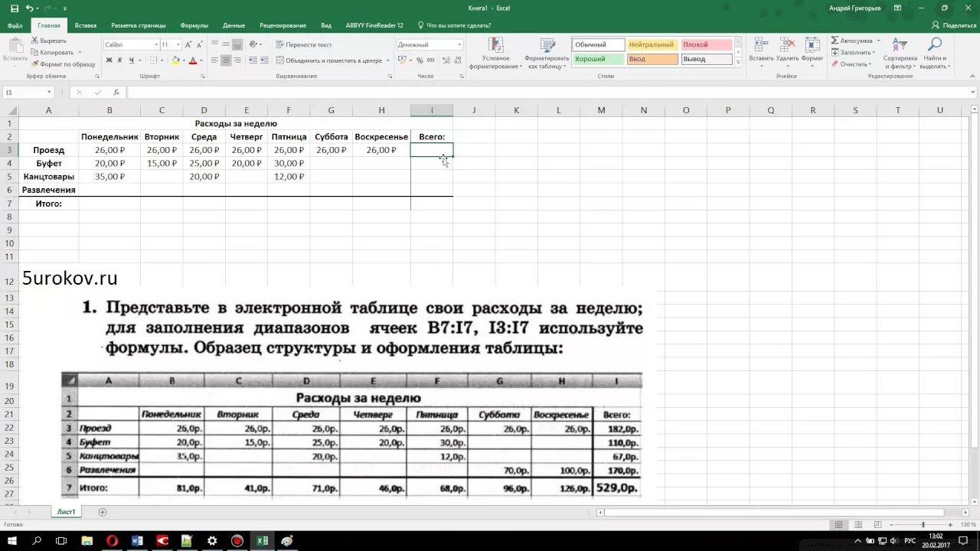The height and width of the screenshot is (551, 980).
Task: Apply the yellow fill color bucket
Action: pyautogui.click(x=175, y=60)
